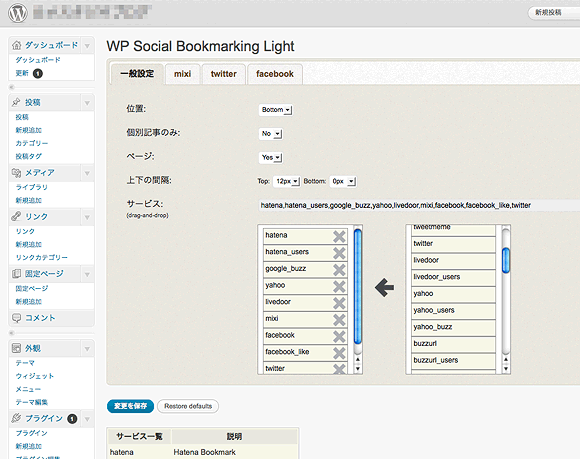Screen dimensions: 580x459
Task: Select livedoor_users in available services list
Action: [453, 277]
